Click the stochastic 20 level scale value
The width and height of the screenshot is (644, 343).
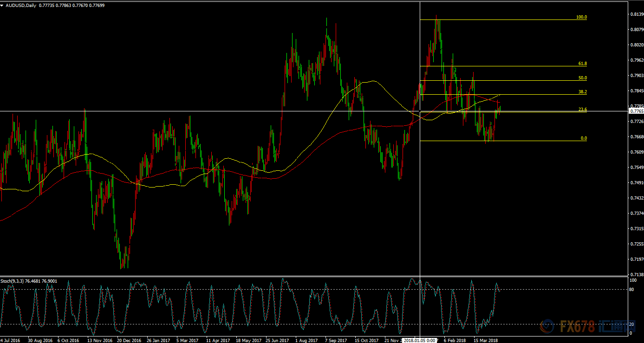631,324
